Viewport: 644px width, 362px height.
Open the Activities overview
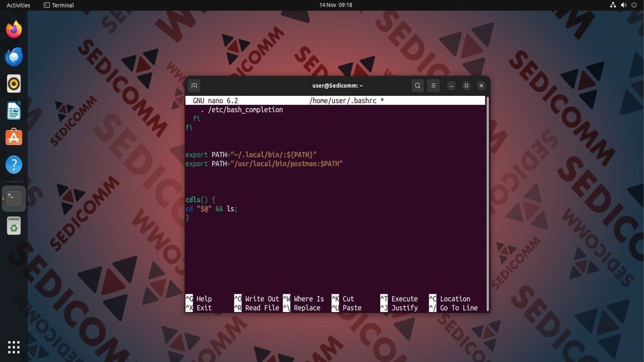18,5
